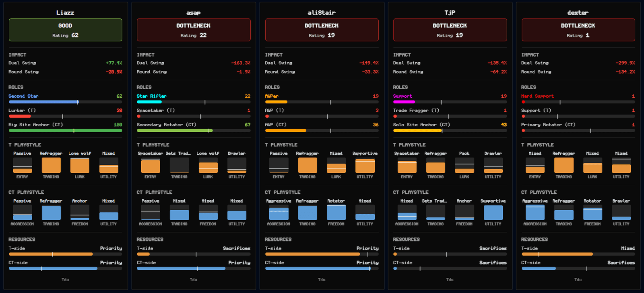Click asap T playstyle Entry tile
Screen dimensions: 644x293
click(151, 165)
